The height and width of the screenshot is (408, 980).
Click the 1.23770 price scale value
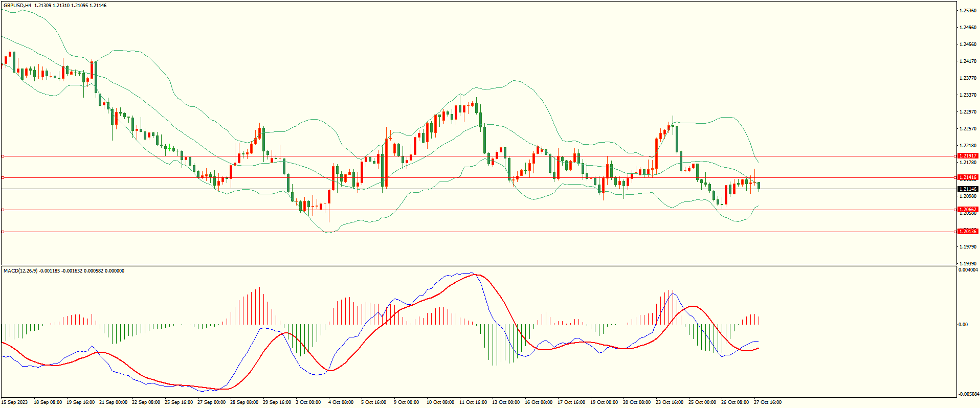point(968,78)
